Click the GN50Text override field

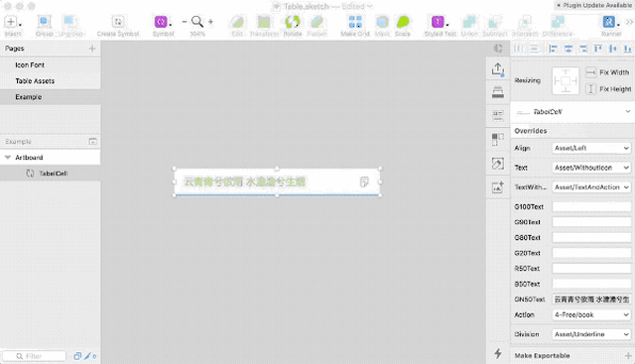point(591,300)
